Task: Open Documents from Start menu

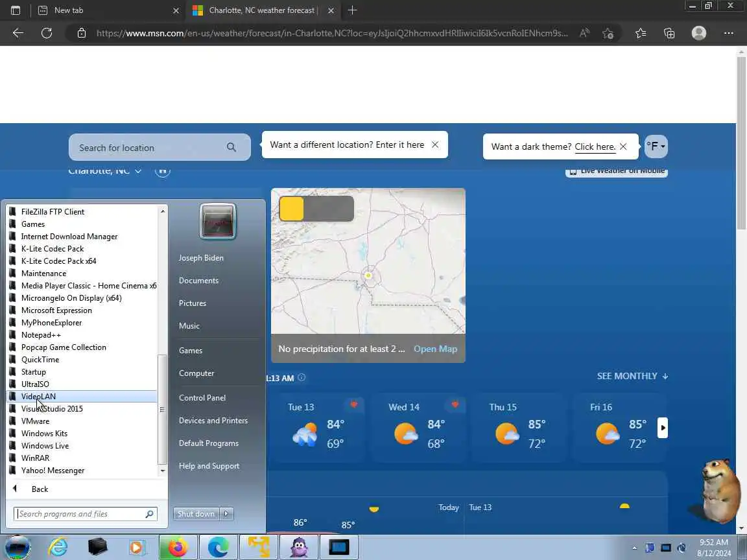Action: click(x=198, y=281)
